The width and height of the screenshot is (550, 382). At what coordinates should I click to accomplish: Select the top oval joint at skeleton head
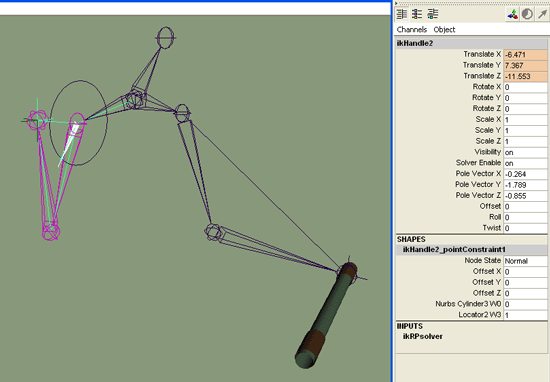click(165, 37)
